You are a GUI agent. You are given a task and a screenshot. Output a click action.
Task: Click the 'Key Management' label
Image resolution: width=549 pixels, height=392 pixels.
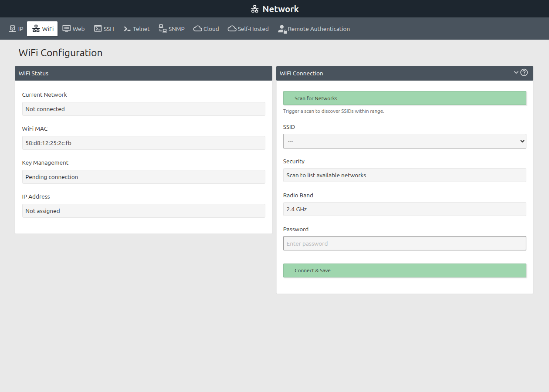45,162
